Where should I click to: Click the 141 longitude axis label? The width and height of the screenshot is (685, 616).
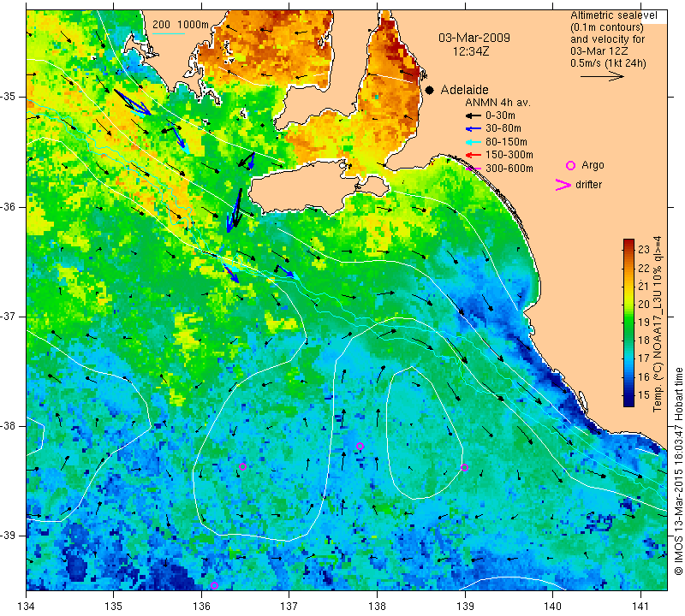(640, 607)
